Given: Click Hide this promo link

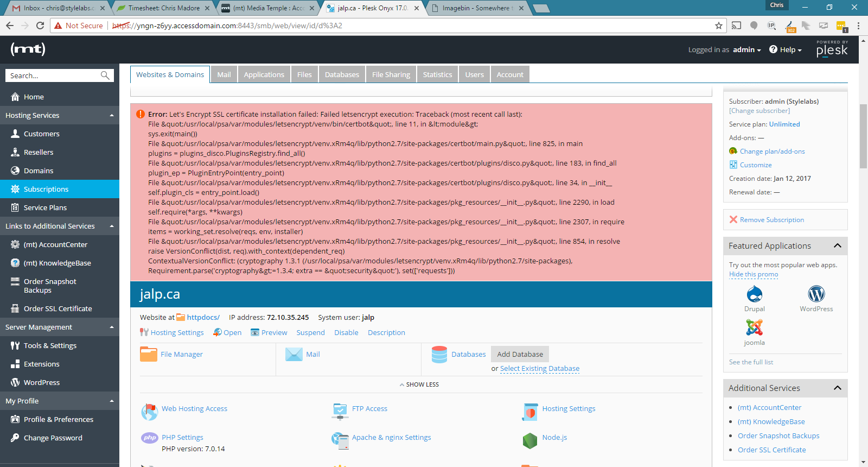Looking at the screenshot, I should [754, 274].
